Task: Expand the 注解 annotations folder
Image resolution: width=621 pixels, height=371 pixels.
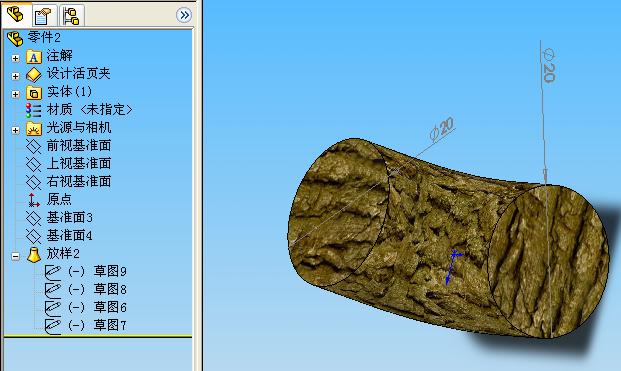Action: (15, 58)
